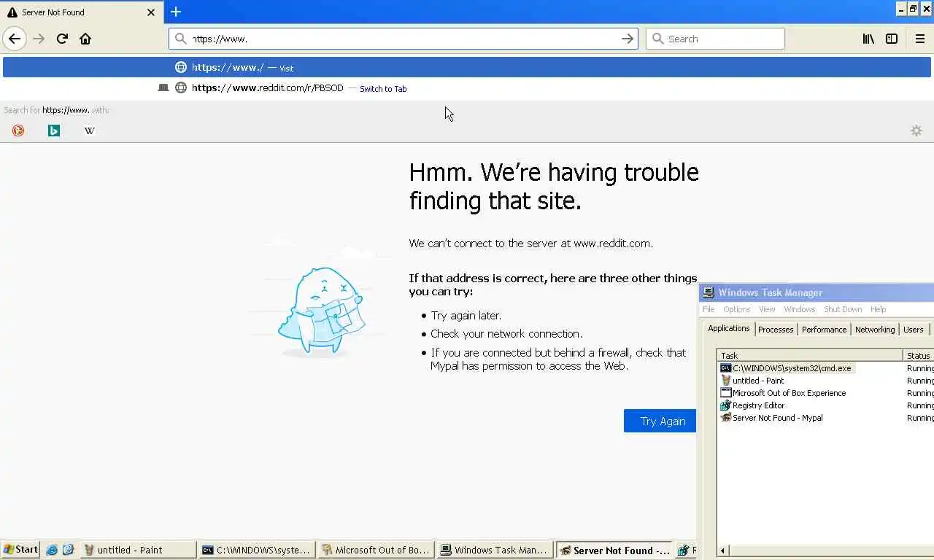The image size is (934, 560).
Task: Open the hamburger application menu
Action: [x=919, y=39]
